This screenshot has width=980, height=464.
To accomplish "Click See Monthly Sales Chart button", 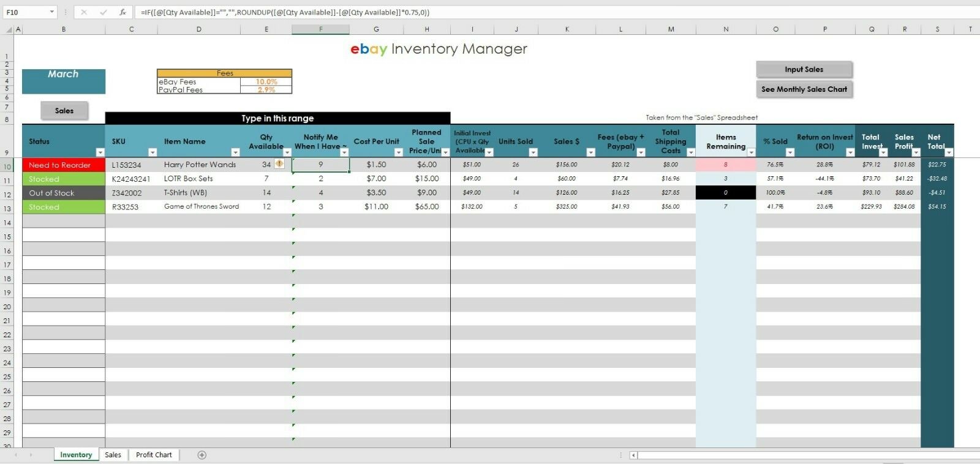I will click(x=804, y=89).
